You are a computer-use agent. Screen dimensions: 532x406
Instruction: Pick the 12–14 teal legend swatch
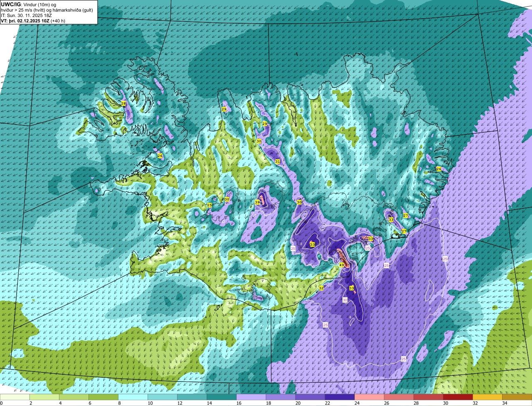pyautogui.click(x=192, y=397)
